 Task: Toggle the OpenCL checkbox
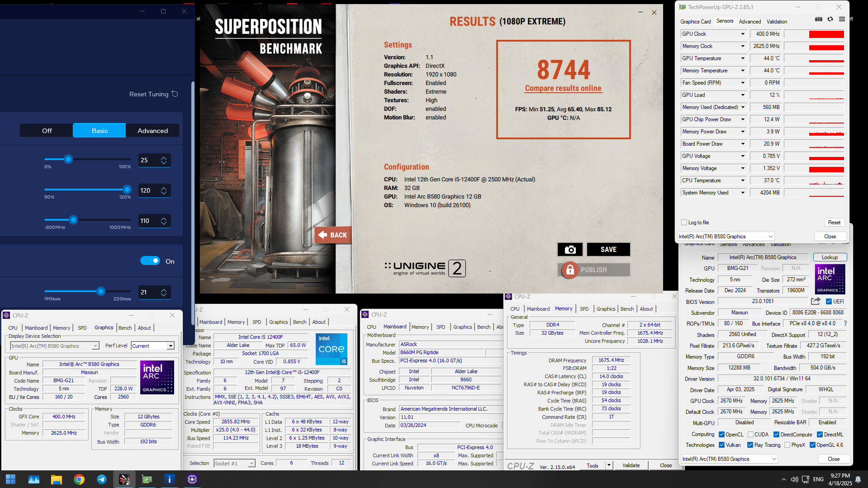point(722,435)
